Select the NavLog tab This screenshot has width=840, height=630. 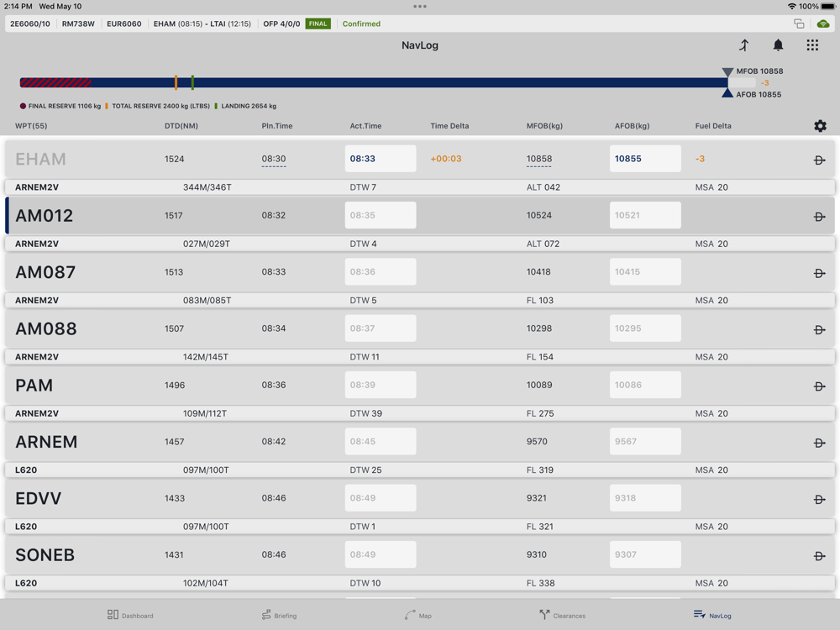coord(712,615)
